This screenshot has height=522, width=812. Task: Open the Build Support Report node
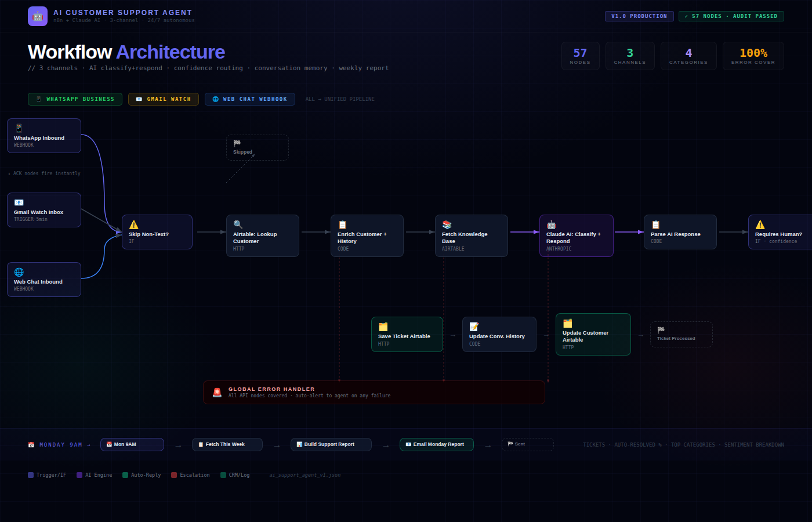pyautogui.click(x=331, y=444)
